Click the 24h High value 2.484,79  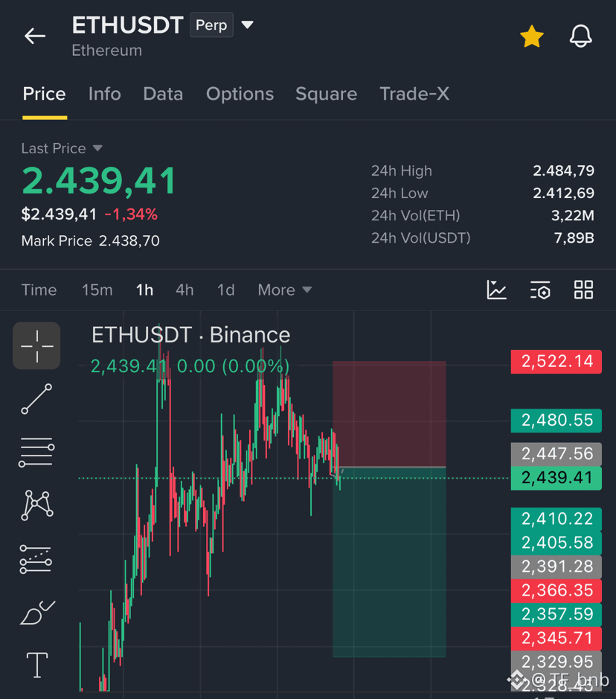coord(563,170)
